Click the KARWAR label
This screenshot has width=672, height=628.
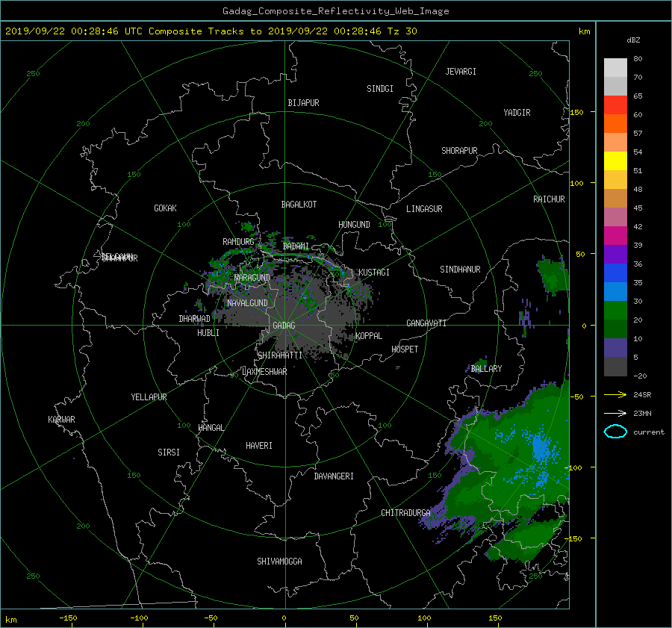(61, 420)
